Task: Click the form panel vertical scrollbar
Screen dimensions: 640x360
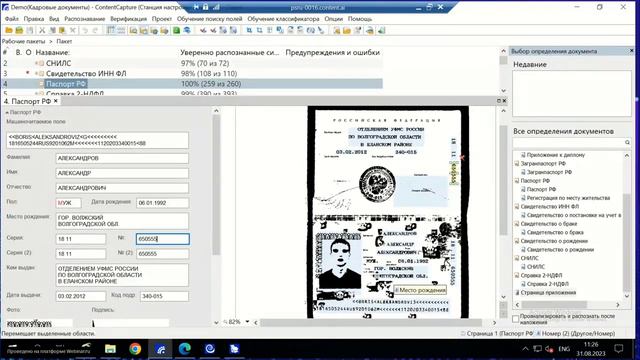Action: click(216, 185)
